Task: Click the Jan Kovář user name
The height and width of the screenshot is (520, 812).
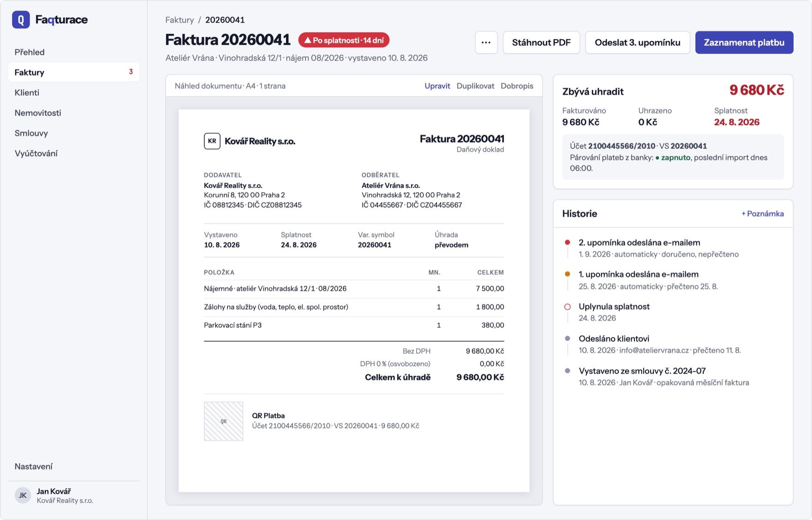Action: point(54,491)
